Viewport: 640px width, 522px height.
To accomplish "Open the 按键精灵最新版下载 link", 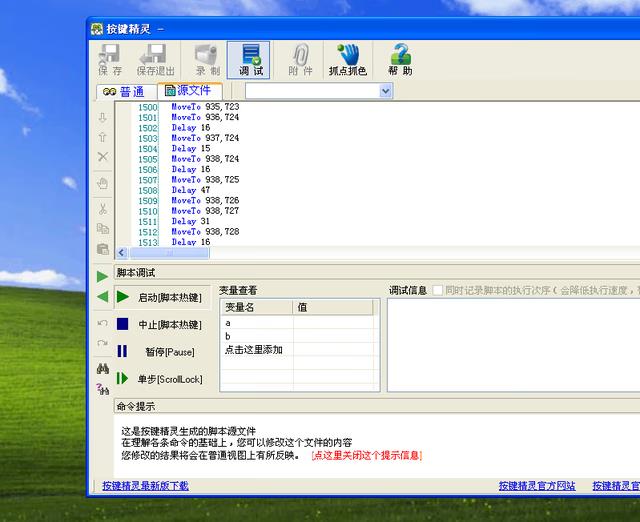I will [145, 486].
